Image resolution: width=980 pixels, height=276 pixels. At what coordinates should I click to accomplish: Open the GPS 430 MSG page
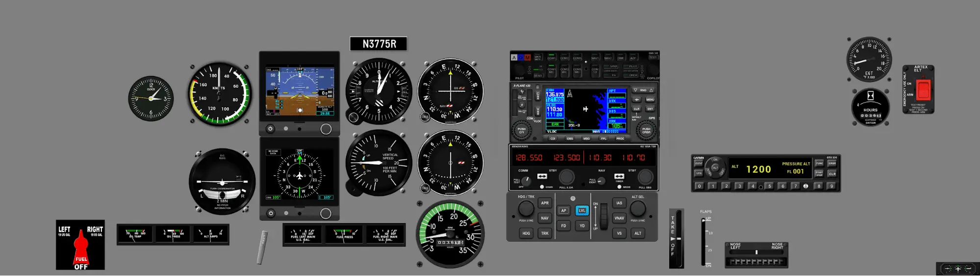click(x=586, y=138)
